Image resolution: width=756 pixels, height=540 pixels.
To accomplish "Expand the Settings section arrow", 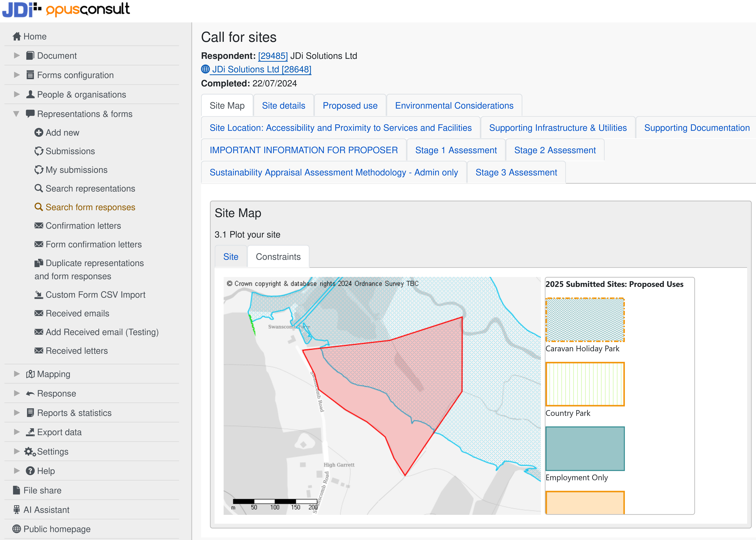I will click(x=17, y=452).
